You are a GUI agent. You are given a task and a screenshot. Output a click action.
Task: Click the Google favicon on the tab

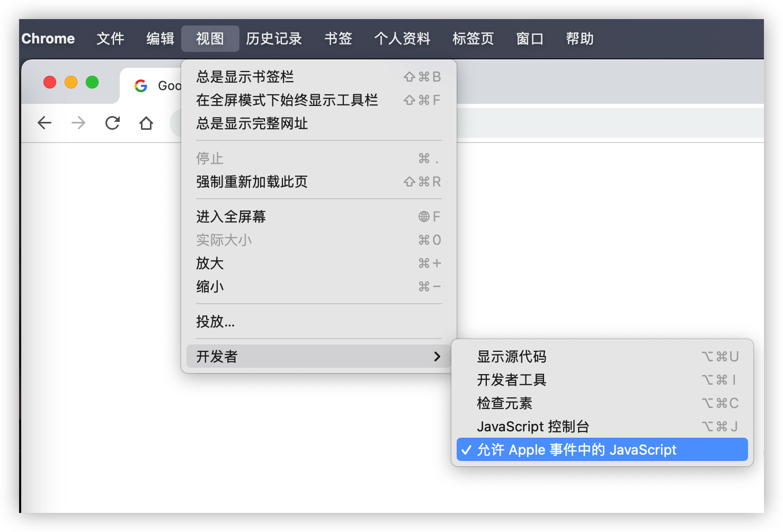point(141,85)
